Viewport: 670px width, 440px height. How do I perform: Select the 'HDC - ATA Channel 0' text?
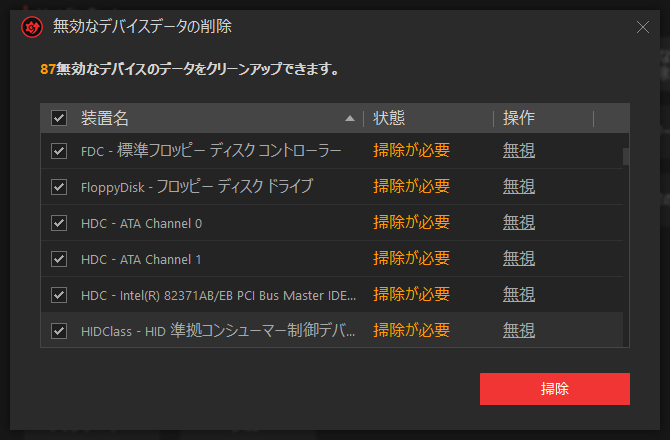(141, 223)
